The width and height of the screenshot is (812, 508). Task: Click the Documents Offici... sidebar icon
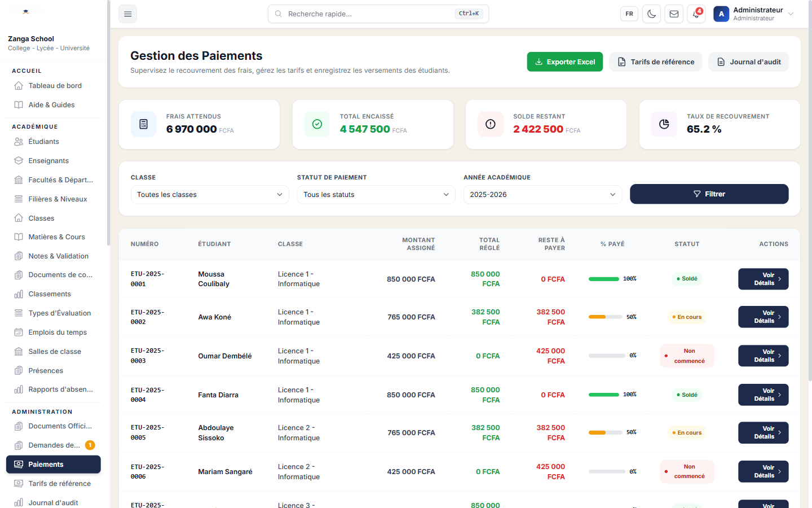pos(19,426)
